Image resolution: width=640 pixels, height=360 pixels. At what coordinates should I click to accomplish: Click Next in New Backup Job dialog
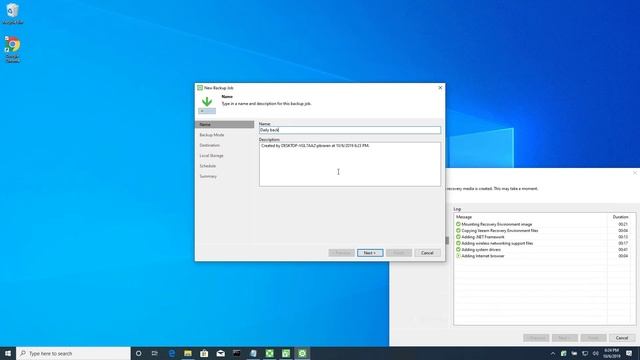click(x=370, y=253)
